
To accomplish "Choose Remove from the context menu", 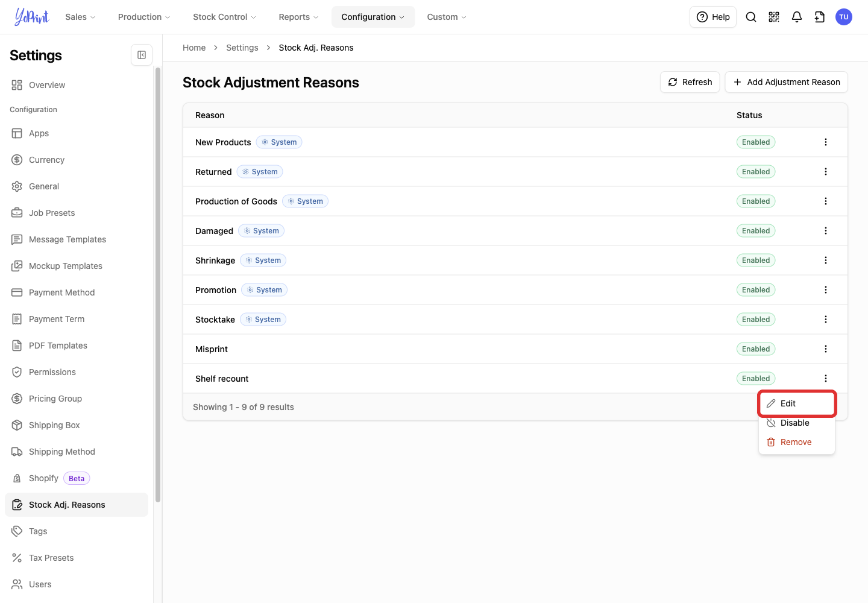I will point(797,442).
